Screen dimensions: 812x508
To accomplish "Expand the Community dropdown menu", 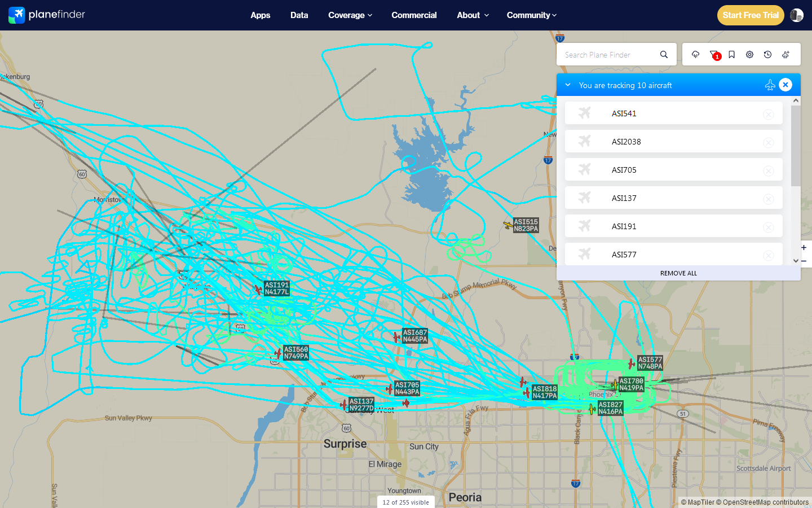I will [532, 15].
